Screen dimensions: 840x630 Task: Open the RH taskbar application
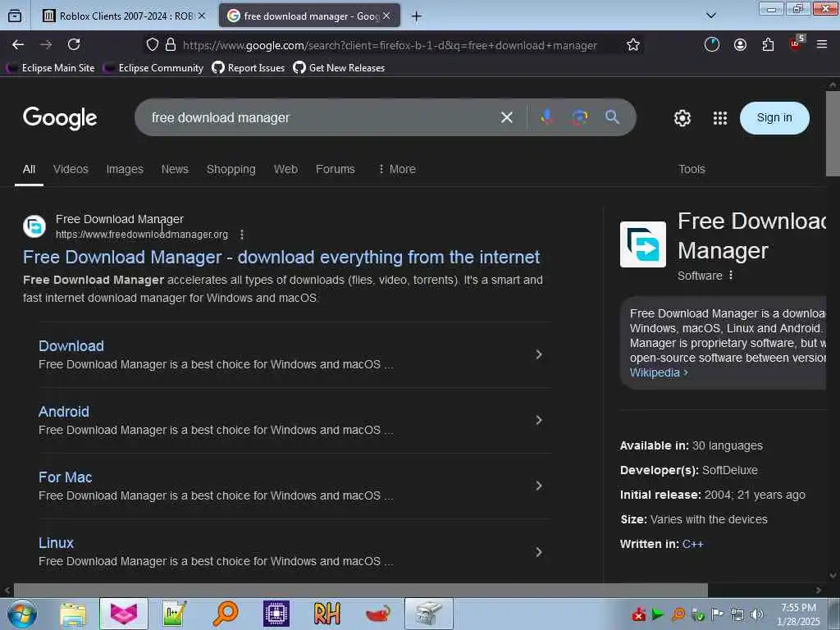(x=326, y=614)
